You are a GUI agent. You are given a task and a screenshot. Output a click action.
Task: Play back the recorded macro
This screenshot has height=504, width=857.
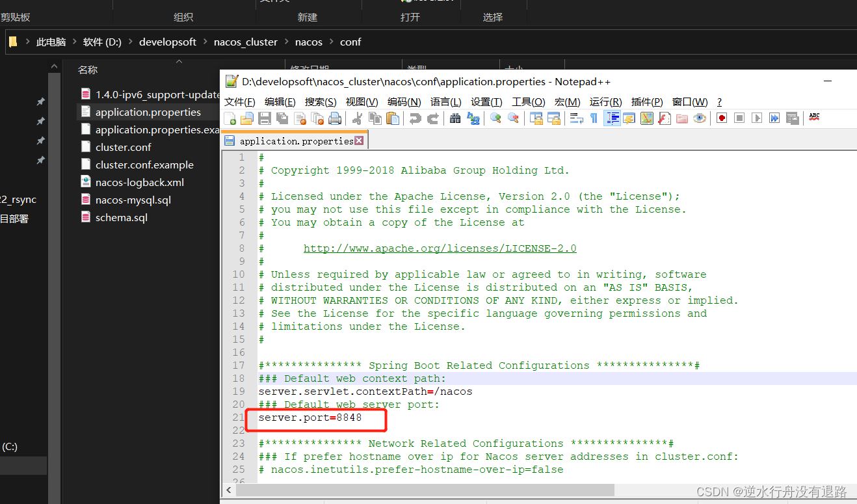(x=757, y=118)
